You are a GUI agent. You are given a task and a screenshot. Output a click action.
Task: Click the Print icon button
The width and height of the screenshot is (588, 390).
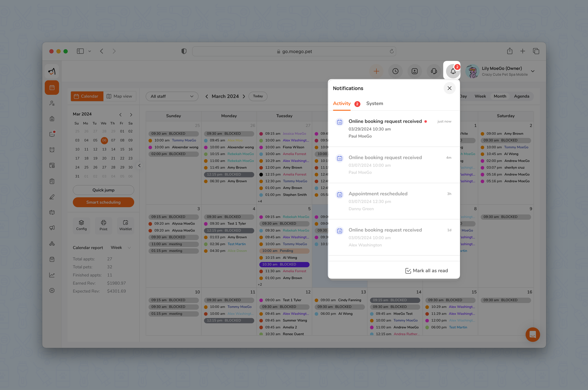click(x=103, y=225)
